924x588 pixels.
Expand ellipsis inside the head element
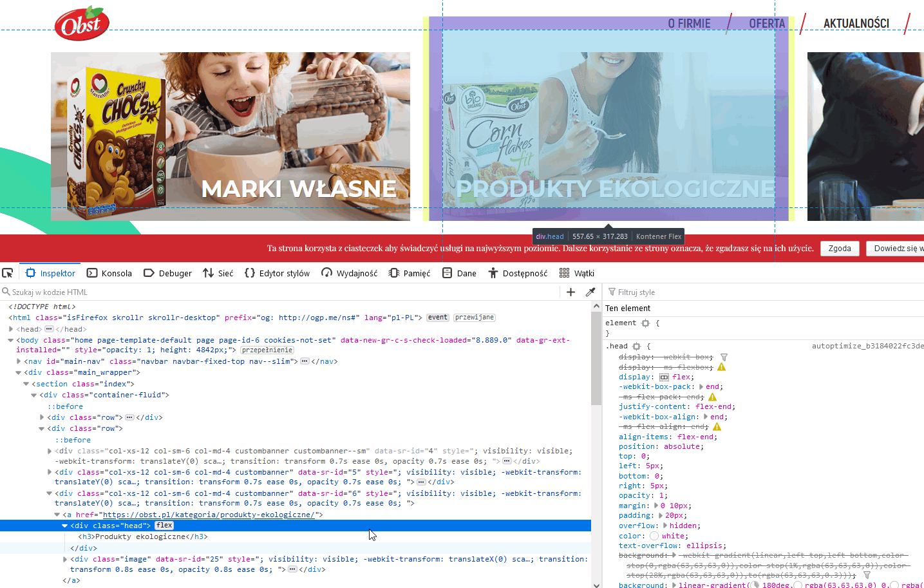(49, 329)
